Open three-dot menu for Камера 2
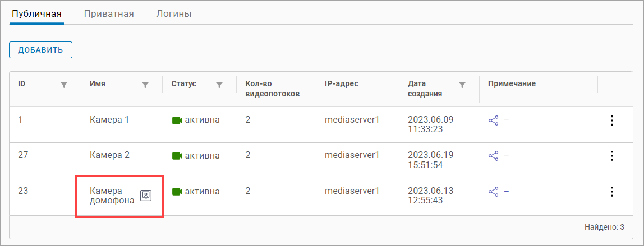Image resolution: width=644 pixels, height=246 pixels. click(612, 156)
